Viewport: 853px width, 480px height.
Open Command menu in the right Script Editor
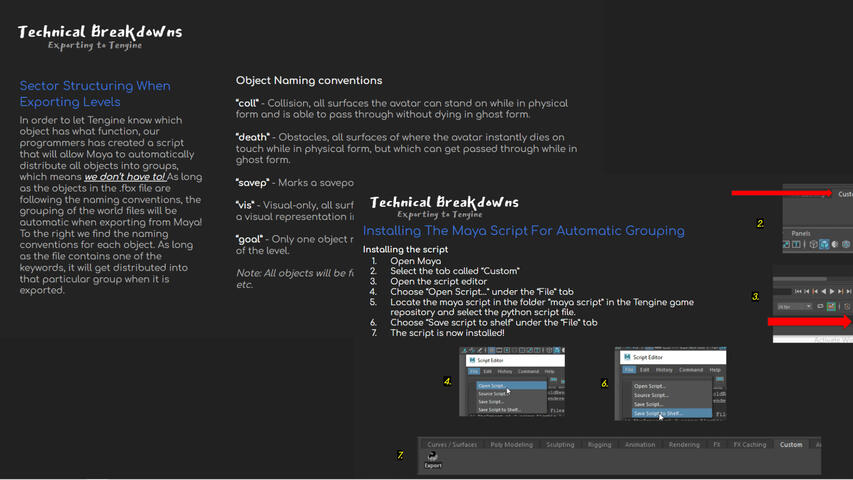point(691,370)
